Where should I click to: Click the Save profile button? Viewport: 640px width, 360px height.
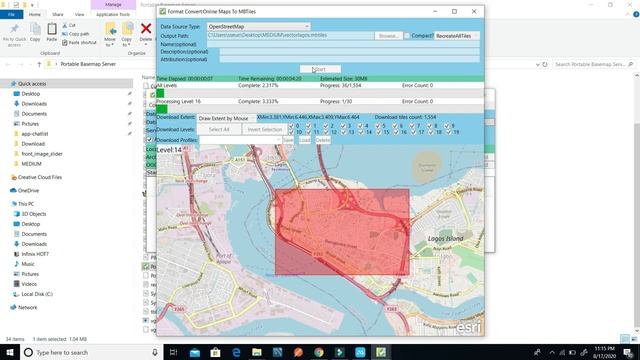[288, 140]
